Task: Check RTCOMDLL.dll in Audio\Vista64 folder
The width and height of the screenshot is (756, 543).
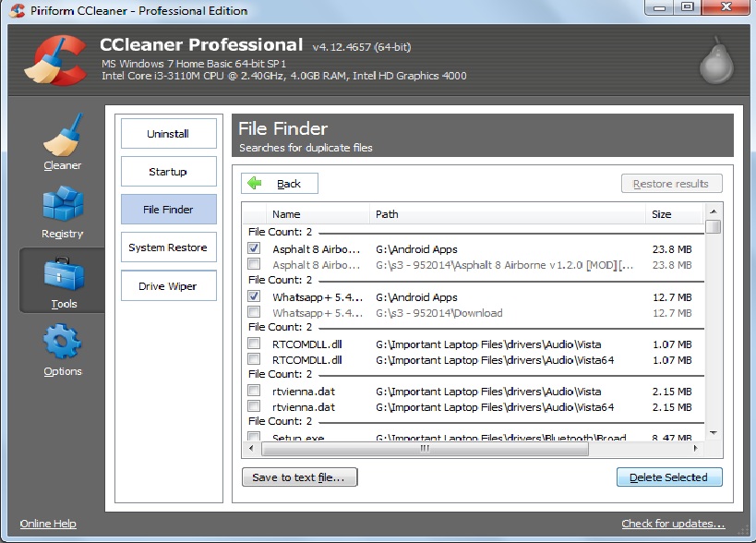Action: coord(254,359)
